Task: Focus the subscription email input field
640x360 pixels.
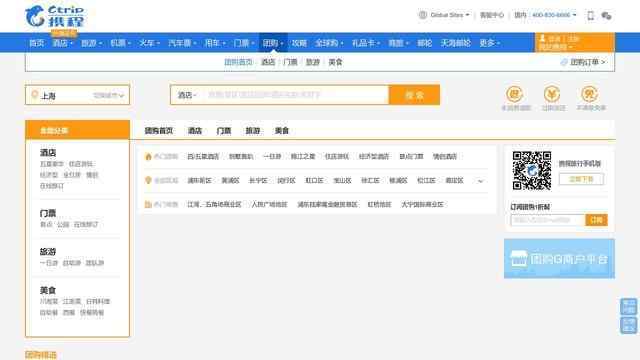Action: click(548, 220)
